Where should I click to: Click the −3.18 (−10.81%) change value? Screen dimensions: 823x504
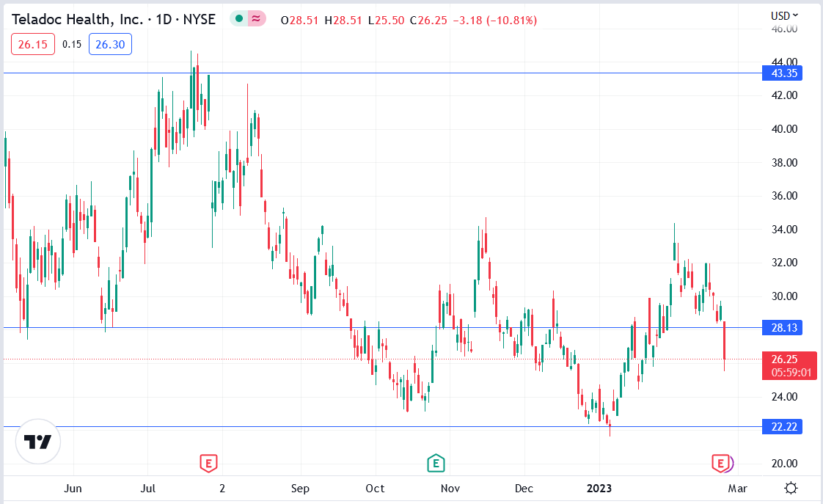tap(494, 21)
